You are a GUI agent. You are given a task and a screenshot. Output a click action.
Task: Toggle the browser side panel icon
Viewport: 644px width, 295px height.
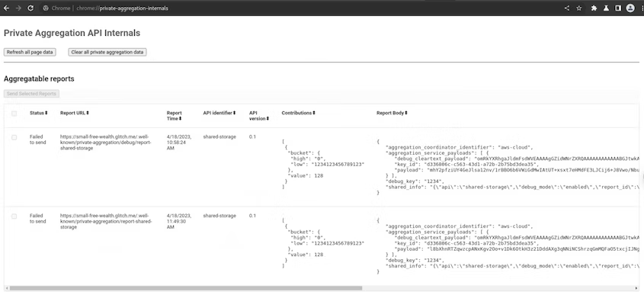click(618, 8)
